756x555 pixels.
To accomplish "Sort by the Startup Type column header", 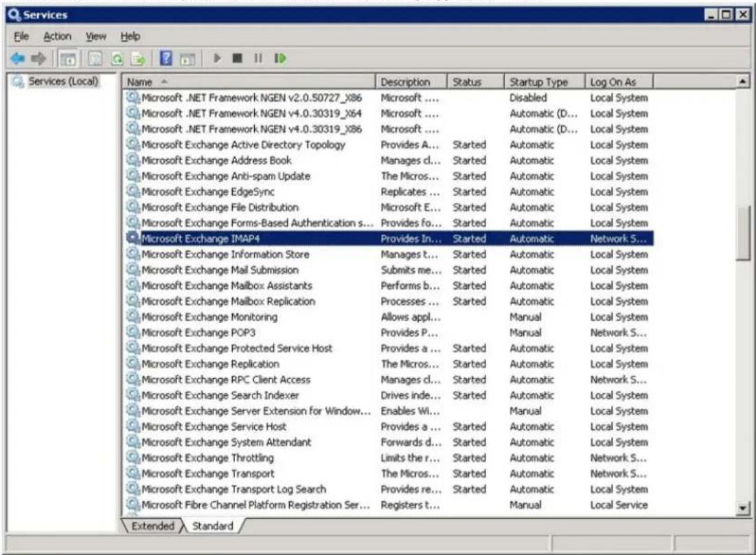I will [545, 82].
